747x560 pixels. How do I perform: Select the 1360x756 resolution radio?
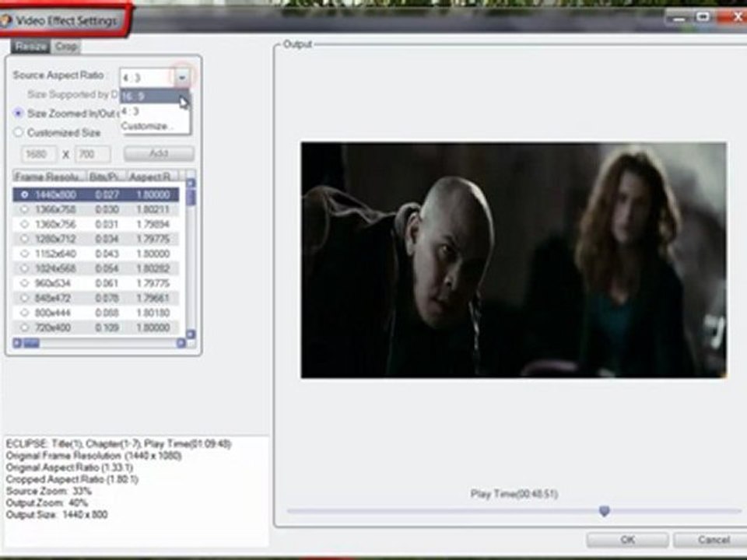24,224
